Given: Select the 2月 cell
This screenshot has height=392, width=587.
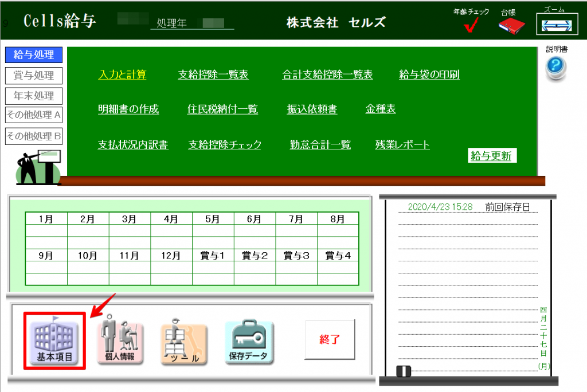Looking at the screenshot, I should point(88,219).
